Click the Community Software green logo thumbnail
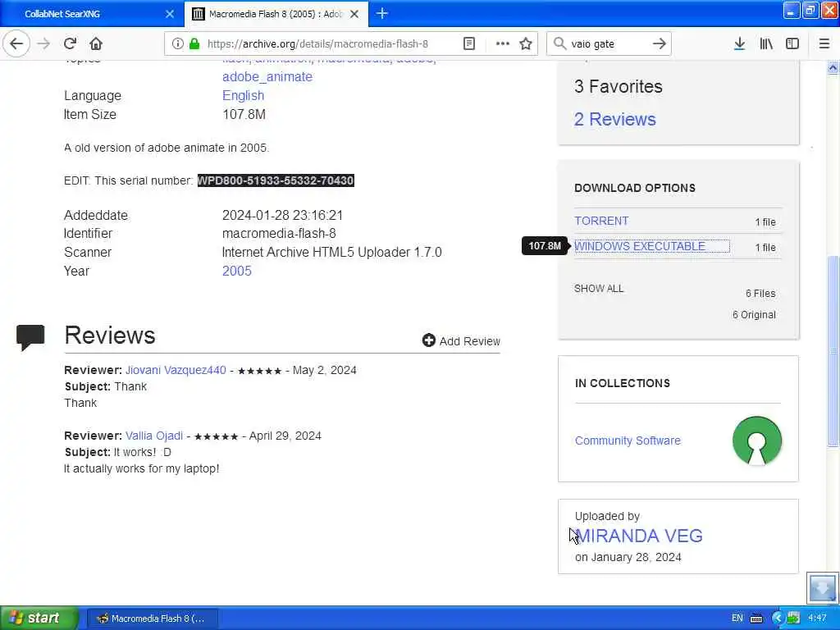The image size is (840, 630). [x=756, y=441]
